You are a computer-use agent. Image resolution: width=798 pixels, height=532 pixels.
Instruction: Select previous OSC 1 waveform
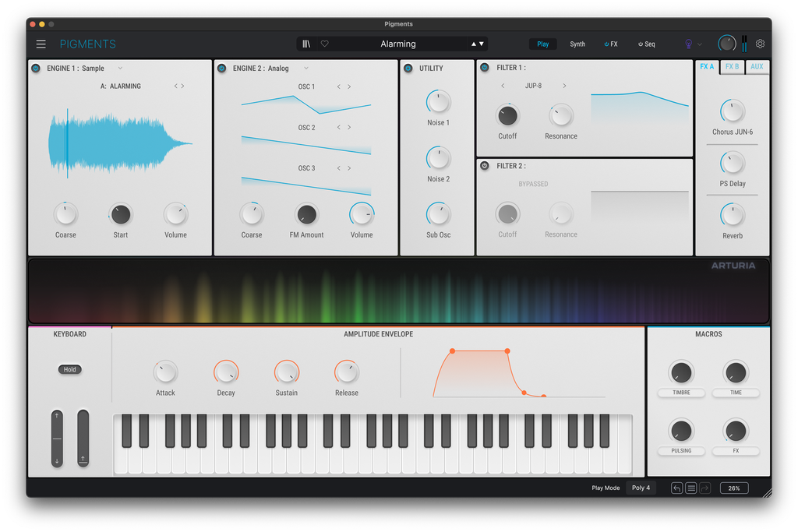pos(339,87)
